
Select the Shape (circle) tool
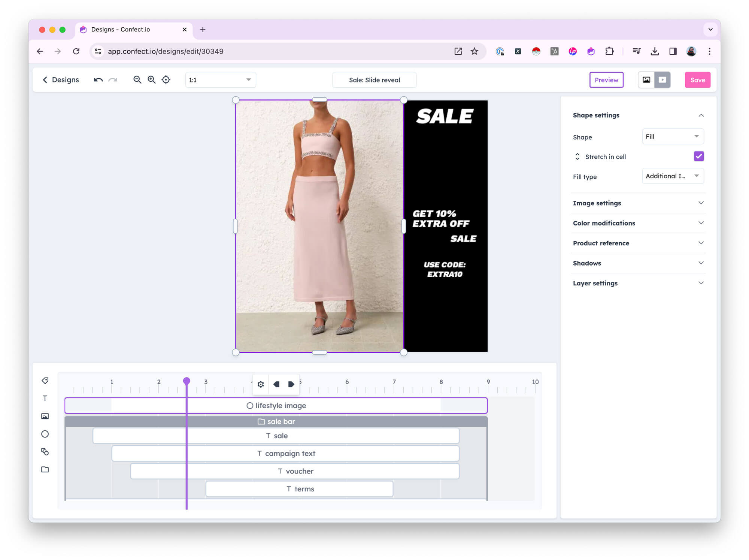click(45, 433)
